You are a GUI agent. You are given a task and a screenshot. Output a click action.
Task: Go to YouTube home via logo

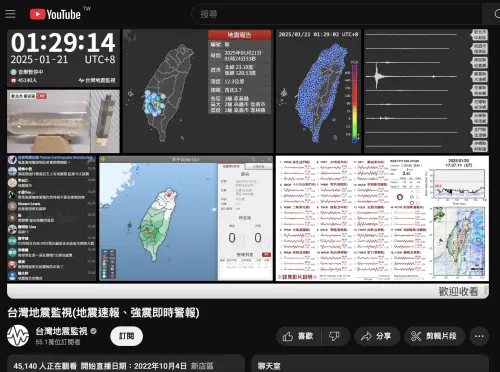(x=55, y=14)
